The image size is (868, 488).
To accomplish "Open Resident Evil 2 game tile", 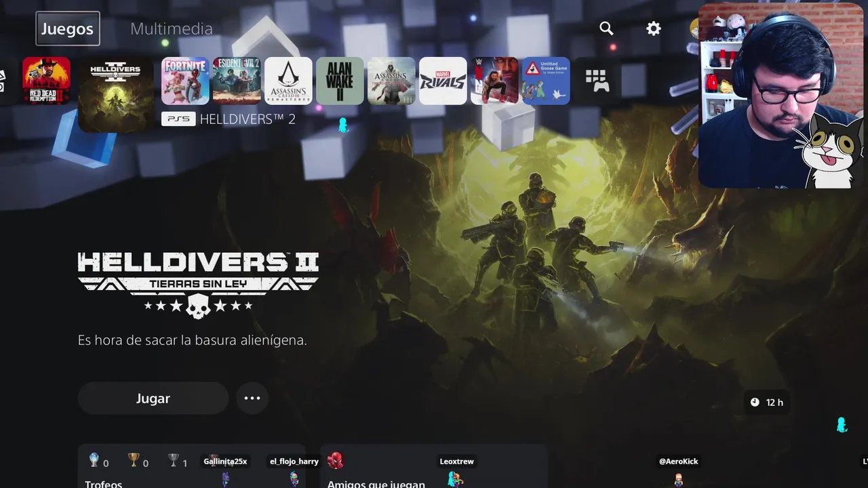I will (x=237, y=81).
